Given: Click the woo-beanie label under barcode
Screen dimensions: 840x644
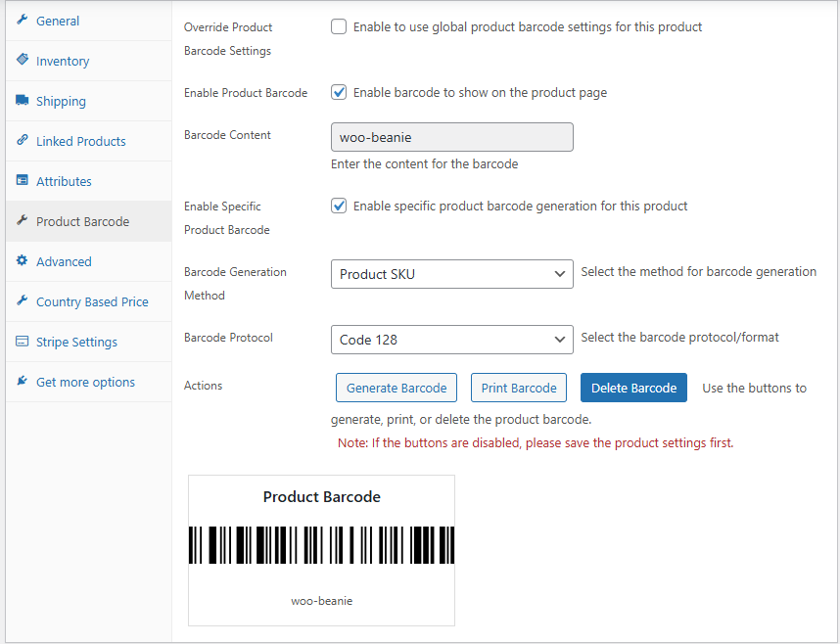Looking at the screenshot, I should click(321, 601).
